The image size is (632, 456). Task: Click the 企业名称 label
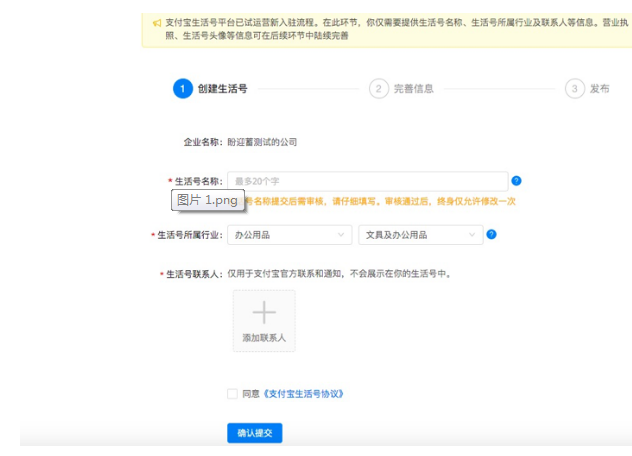coord(203,142)
